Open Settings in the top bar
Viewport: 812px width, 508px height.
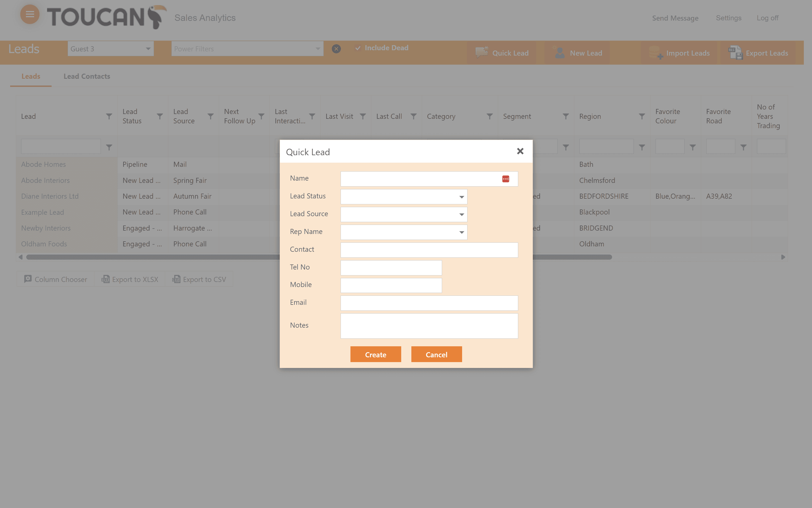(729, 18)
